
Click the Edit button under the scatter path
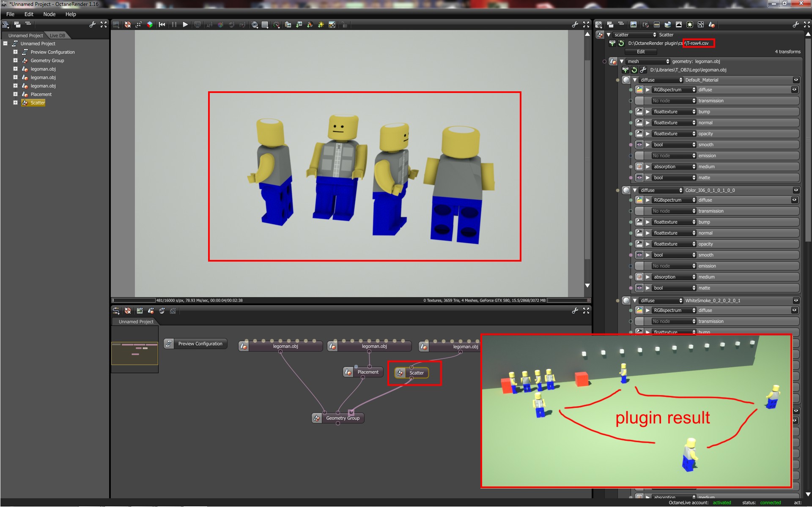(x=641, y=52)
